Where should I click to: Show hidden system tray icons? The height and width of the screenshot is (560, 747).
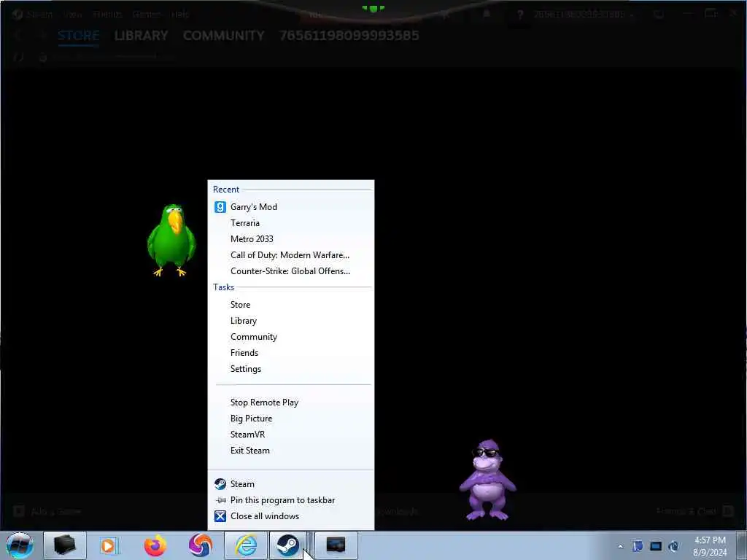coord(620,546)
